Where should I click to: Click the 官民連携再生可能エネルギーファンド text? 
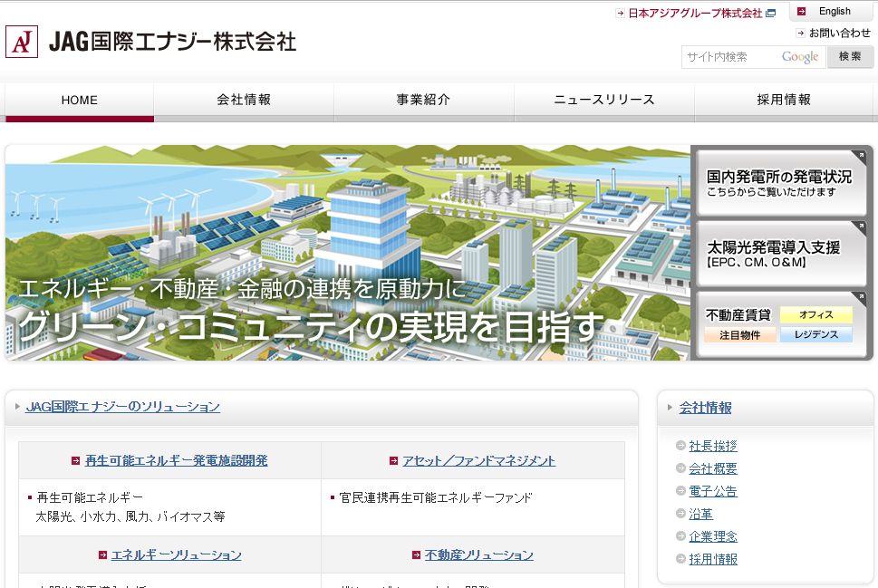[x=436, y=497]
